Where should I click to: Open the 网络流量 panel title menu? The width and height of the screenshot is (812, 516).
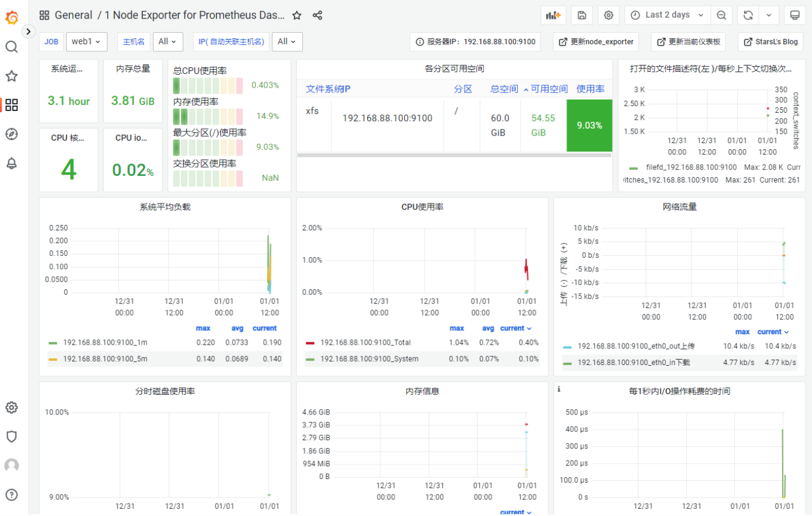click(679, 207)
